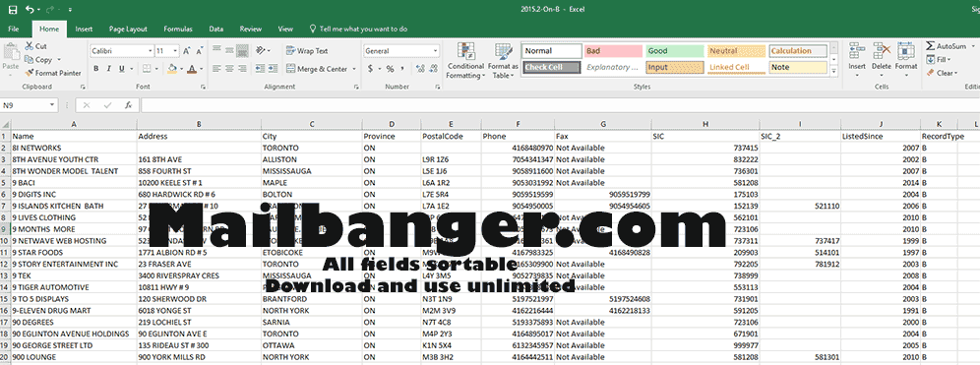This screenshot has width=980, height=365.
Task: Align cell text right
Action: coord(242,69)
